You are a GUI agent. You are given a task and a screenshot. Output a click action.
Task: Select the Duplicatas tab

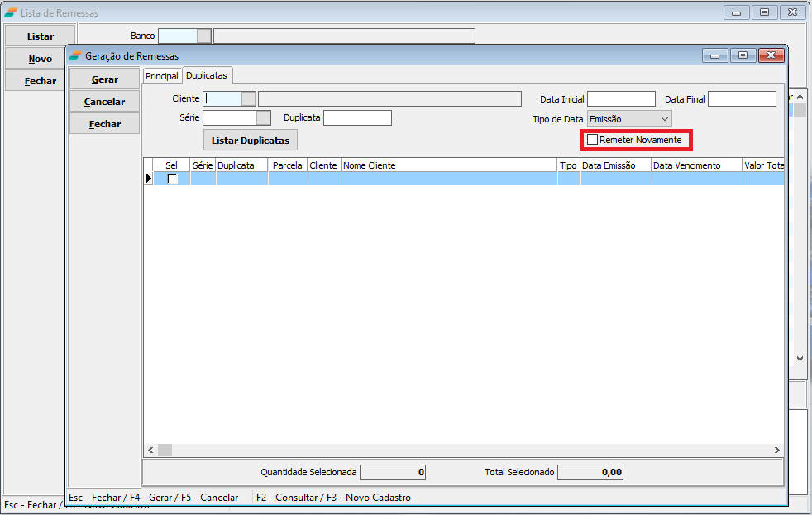[207, 75]
